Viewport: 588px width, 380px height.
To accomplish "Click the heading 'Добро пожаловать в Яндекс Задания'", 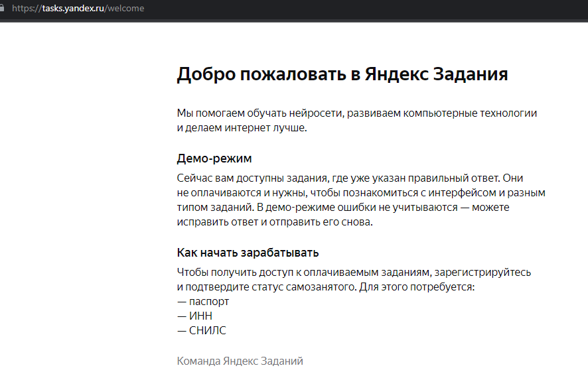I will tap(342, 74).
